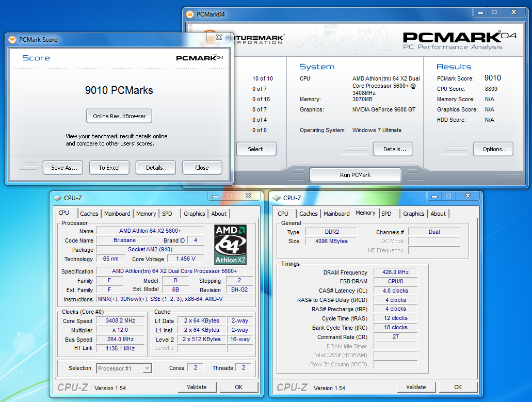Image resolution: width=532 pixels, height=402 pixels.
Task: Open Memory tab in left CPU-Z
Action: pyautogui.click(x=146, y=214)
